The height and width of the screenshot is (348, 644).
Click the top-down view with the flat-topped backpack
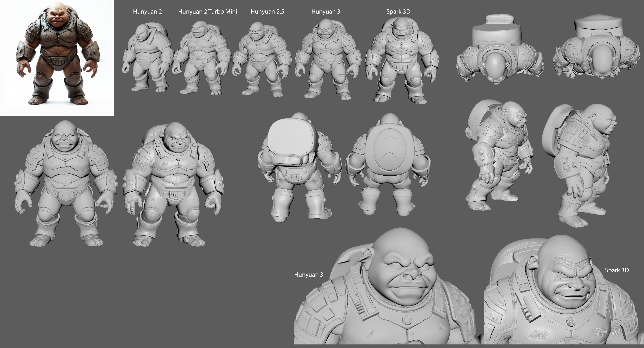500,49
